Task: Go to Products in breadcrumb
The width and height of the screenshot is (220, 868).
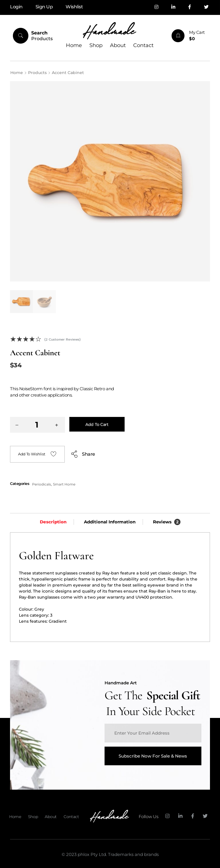Action: pyautogui.click(x=37, y=72)
